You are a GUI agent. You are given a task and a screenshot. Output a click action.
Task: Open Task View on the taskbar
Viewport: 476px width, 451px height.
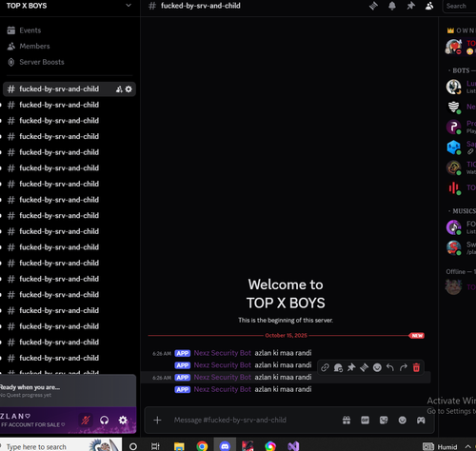(155, 446)
